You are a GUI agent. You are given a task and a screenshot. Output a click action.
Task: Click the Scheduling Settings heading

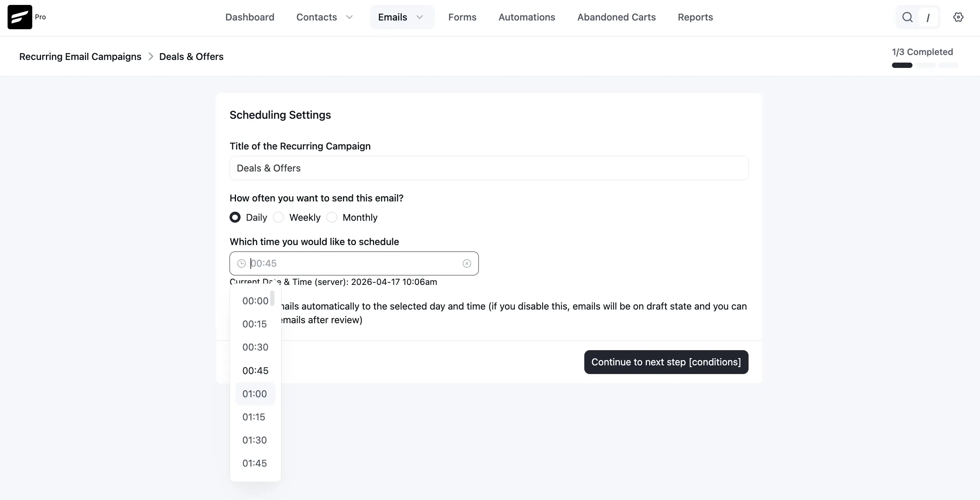[280, 115]
